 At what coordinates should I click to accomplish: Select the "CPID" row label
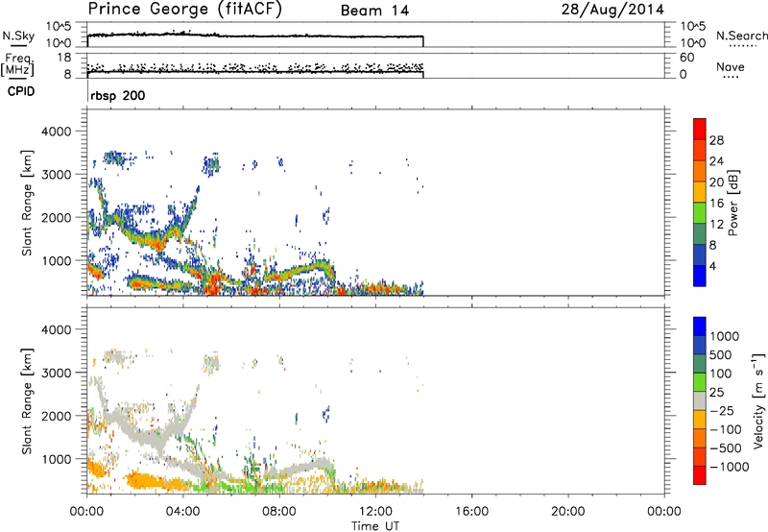click(x=21, y=91)
